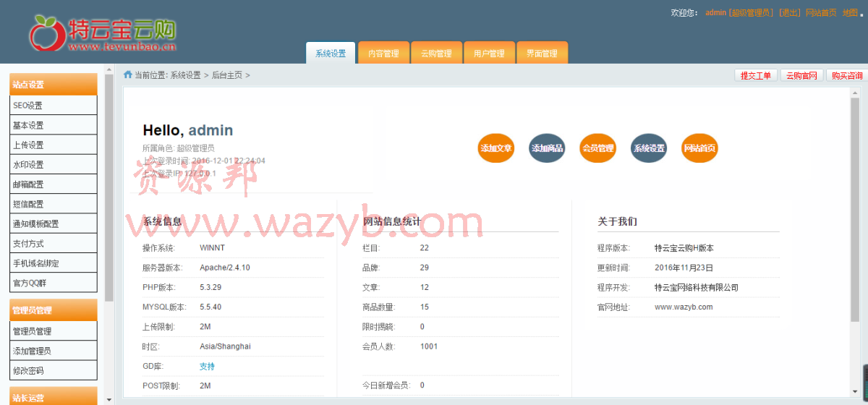Collapse the 站点设置 sidebar section
The width and height of the screenshot is (868, 405).
[x=54, y=85]
